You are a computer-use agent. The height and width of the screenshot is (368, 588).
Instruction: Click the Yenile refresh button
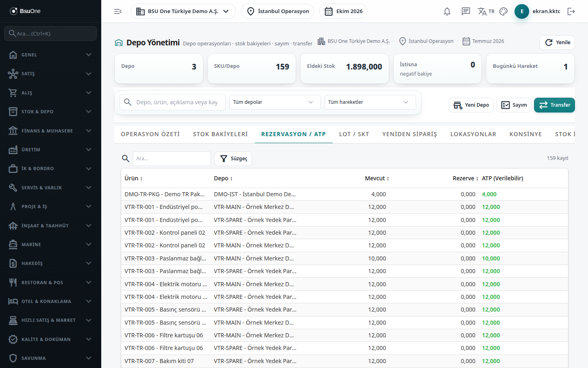557,43
